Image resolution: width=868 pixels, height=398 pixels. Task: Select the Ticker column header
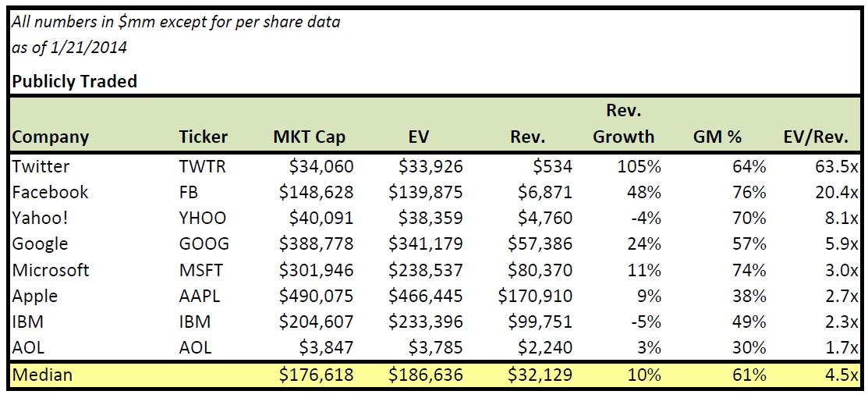[x=203, y=137]
